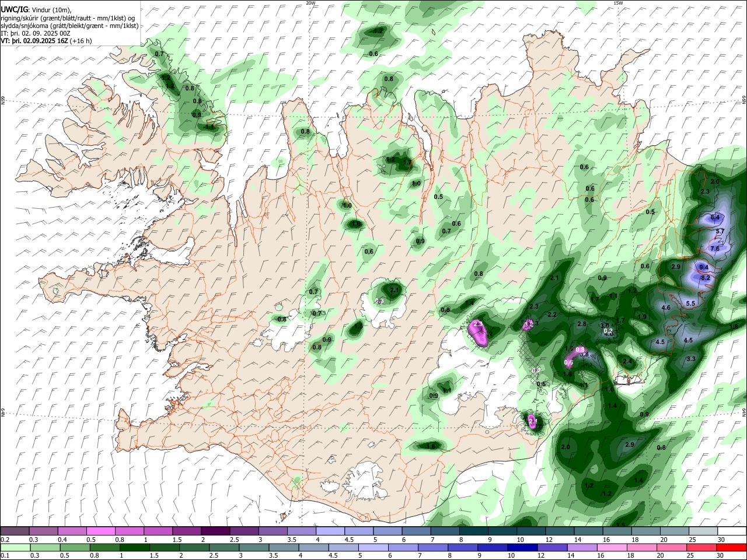Click the darkest green swatch labeled 1 in lower legend

tap(134, 547)
